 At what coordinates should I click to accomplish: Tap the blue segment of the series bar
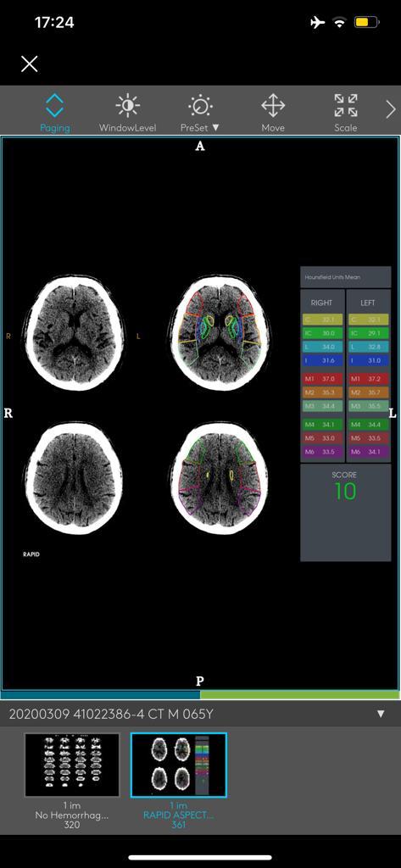(100, 694)
